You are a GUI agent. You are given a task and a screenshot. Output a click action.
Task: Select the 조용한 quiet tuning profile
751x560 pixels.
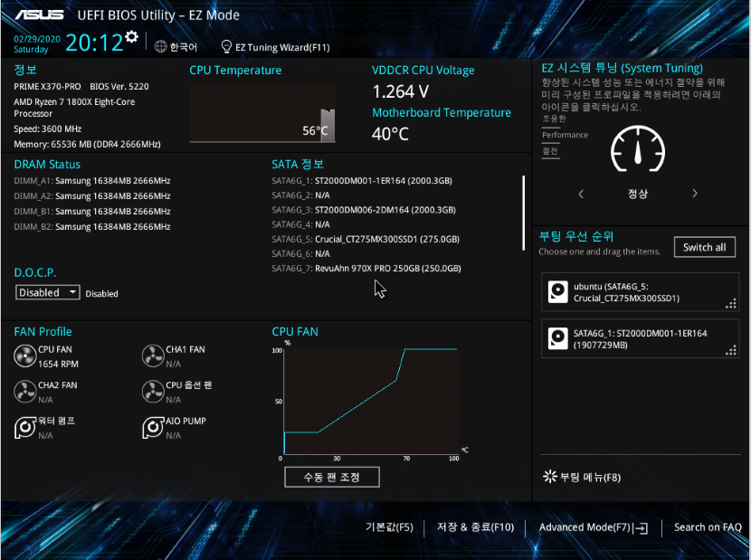point(554,119)
